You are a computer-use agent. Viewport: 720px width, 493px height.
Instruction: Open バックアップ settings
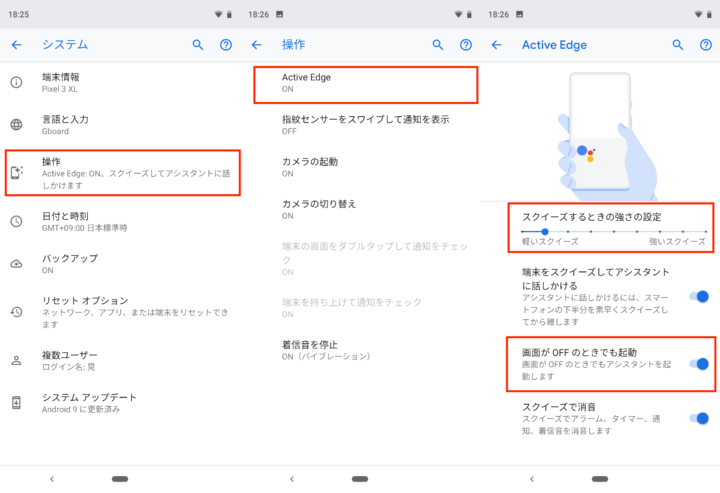point(120,264)
